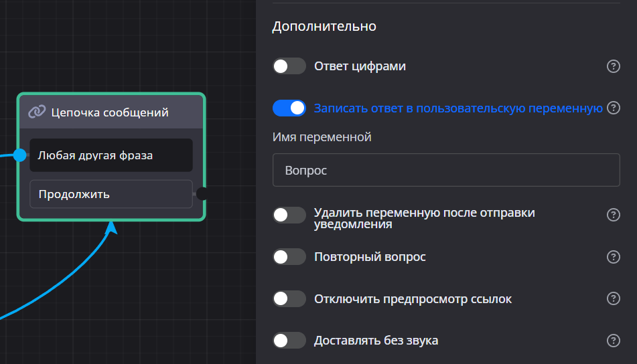Image resolution: width=637 pixels, height=364 pixels.
Task: Click help icon beside 'Отключить предпросмотр ссылок'
Action: tap(613, 298)
